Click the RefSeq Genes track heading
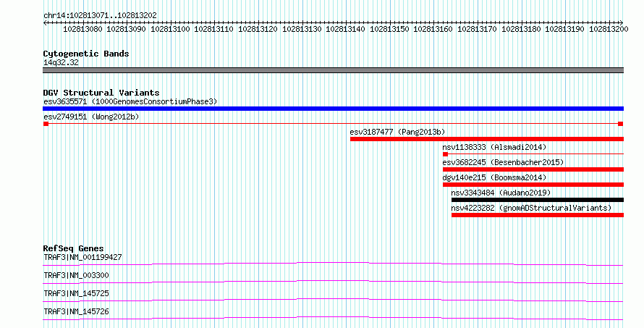 pos(74,248)
